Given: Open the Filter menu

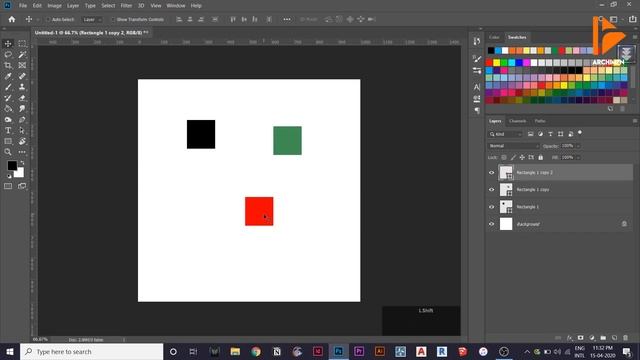Looking at the screenshot, I should (126, 6).
